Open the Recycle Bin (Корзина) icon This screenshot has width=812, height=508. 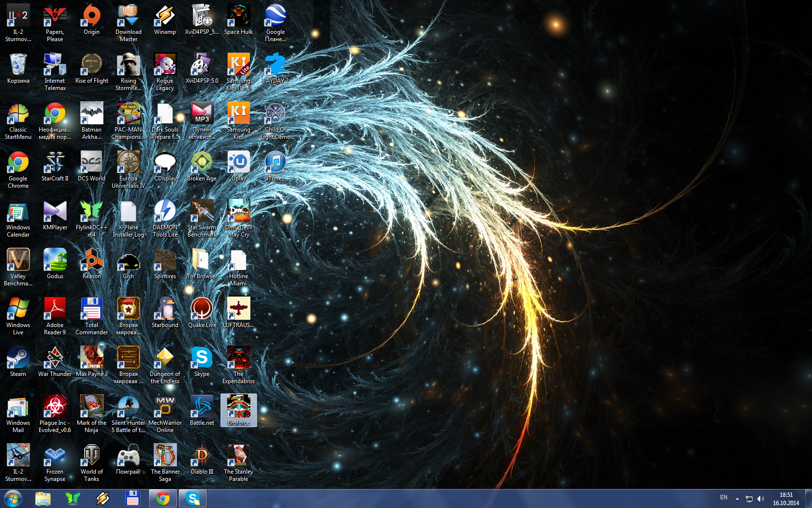[18, 69]
